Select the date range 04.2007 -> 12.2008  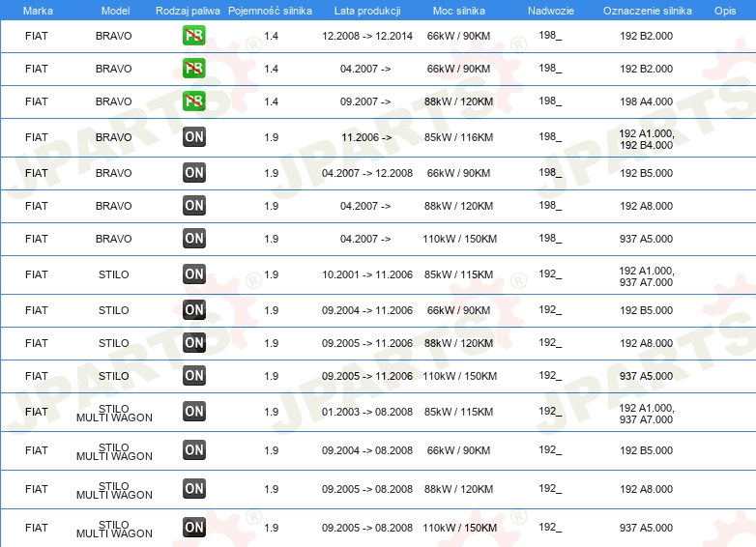tap(367, 173)
